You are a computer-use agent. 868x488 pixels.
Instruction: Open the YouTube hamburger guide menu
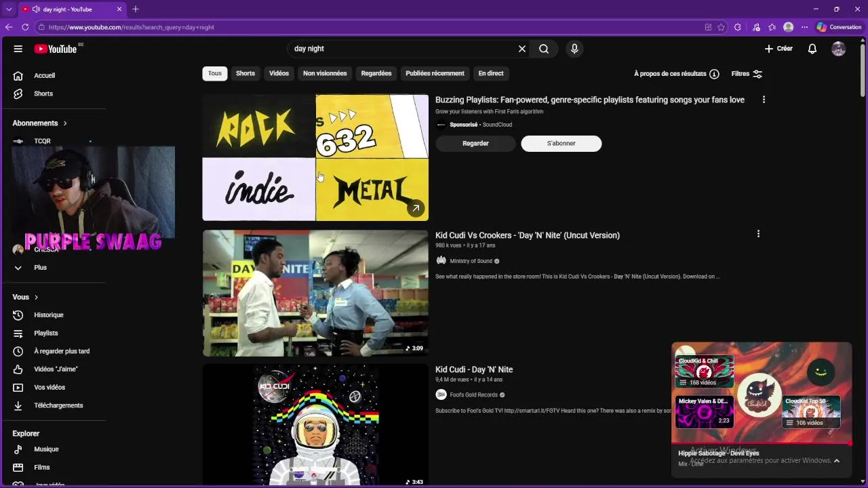click(x=18, y=49)
